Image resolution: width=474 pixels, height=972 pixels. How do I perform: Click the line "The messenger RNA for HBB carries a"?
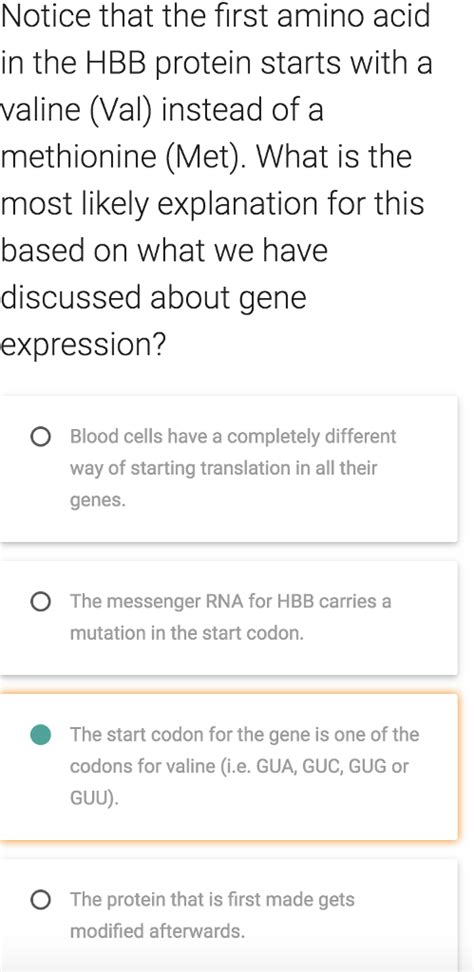click(230, 601)
